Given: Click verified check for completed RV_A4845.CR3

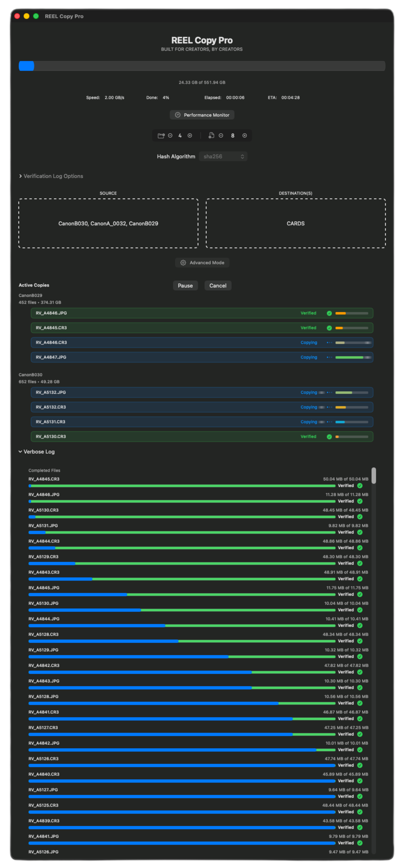Looking at the screenshot, I should pyautogui.click(x=360, y=486).
